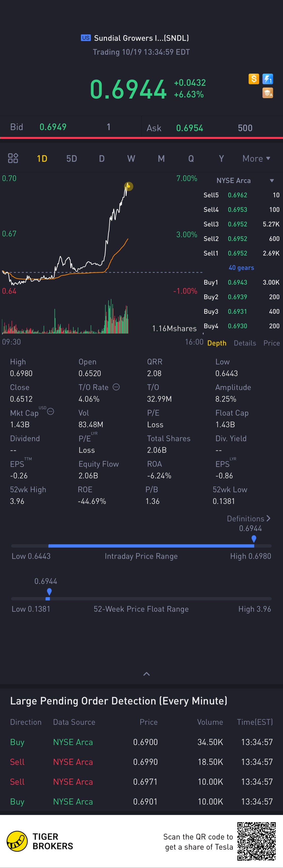This screenshot has width=283, height=868.
Task: Switch to the Q quarterly chart tab
Action: [191, 159]
